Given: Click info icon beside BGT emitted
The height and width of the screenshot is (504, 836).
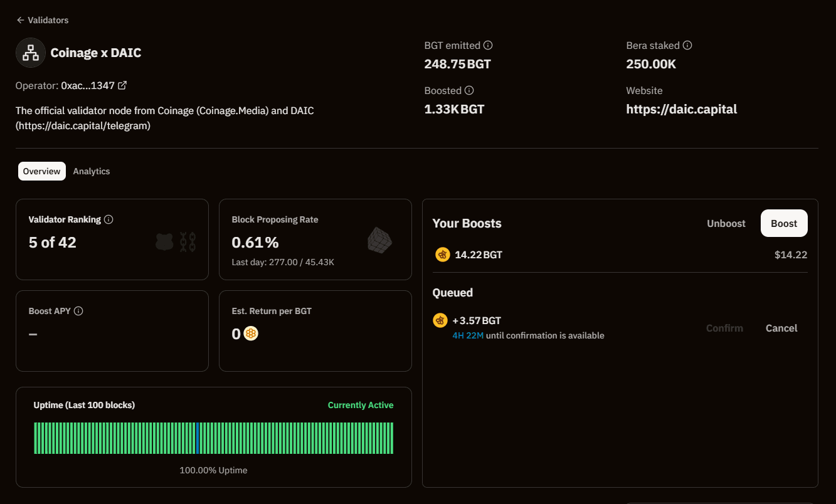Looking at the screenshot, I should 488,45.
